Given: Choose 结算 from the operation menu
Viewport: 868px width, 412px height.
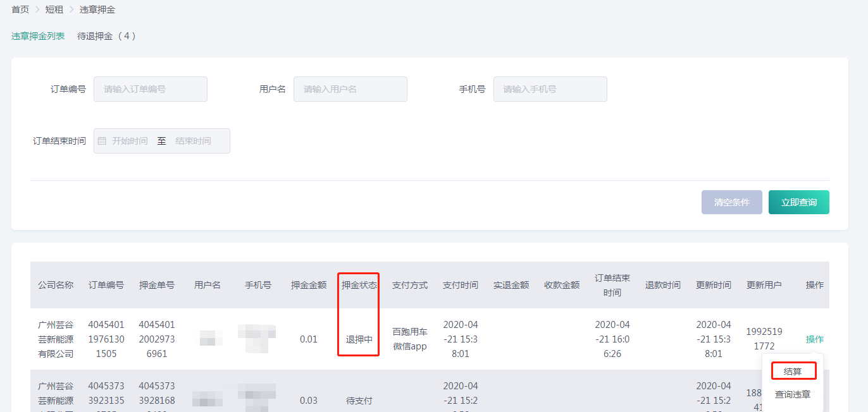Looking at the screenshot, I should (x=793, y=372).
